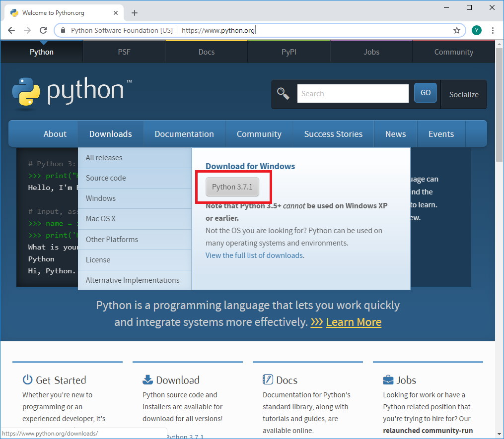Click 'Python source code and' text
The height and width of the screenshot is (439, 504).
pos(180,395)
